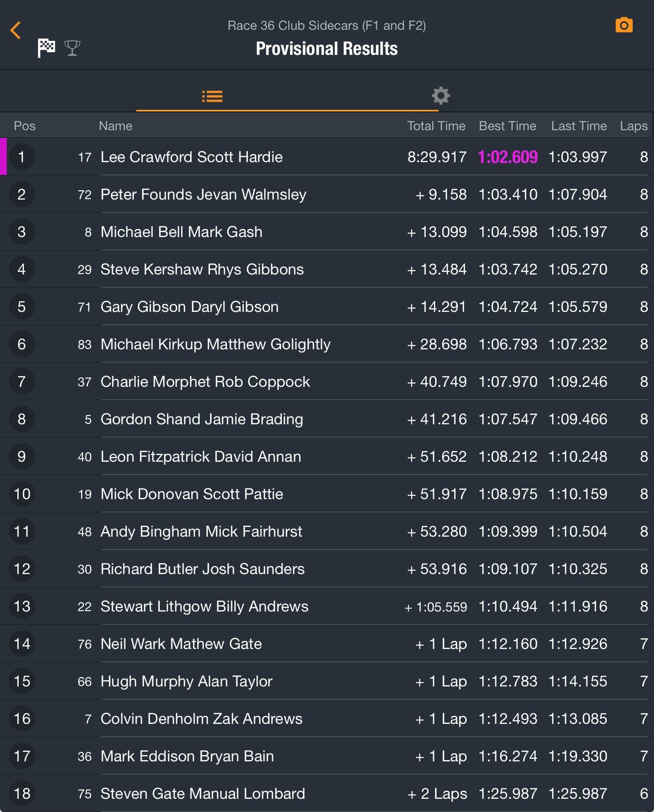Tap the camera screenshot icon
This screenshot has height=812, width=654.
(x=624, y=25)
